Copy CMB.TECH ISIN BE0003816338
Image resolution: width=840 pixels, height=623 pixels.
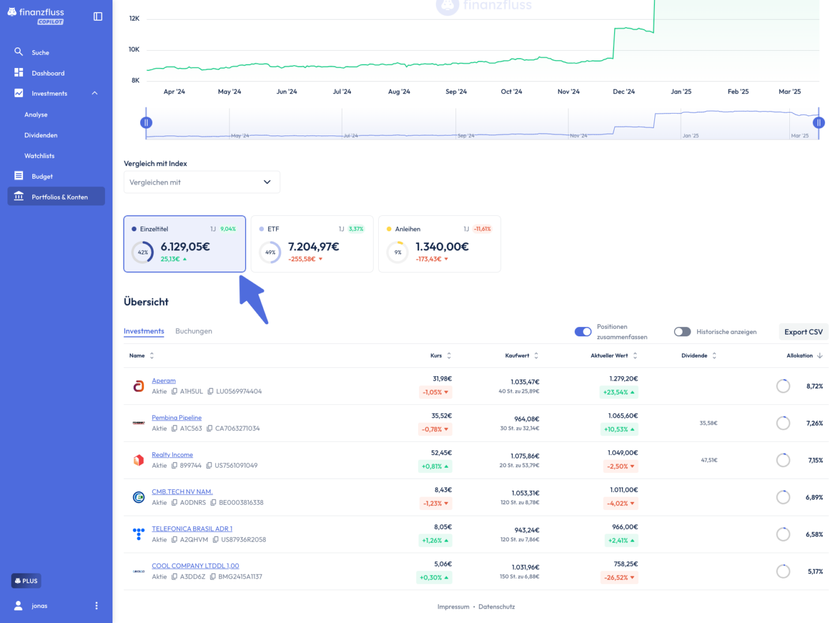click(213, 502)
